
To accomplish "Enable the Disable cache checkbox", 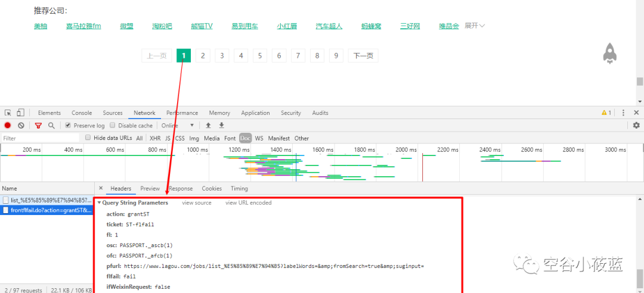I will click(113, 126).
